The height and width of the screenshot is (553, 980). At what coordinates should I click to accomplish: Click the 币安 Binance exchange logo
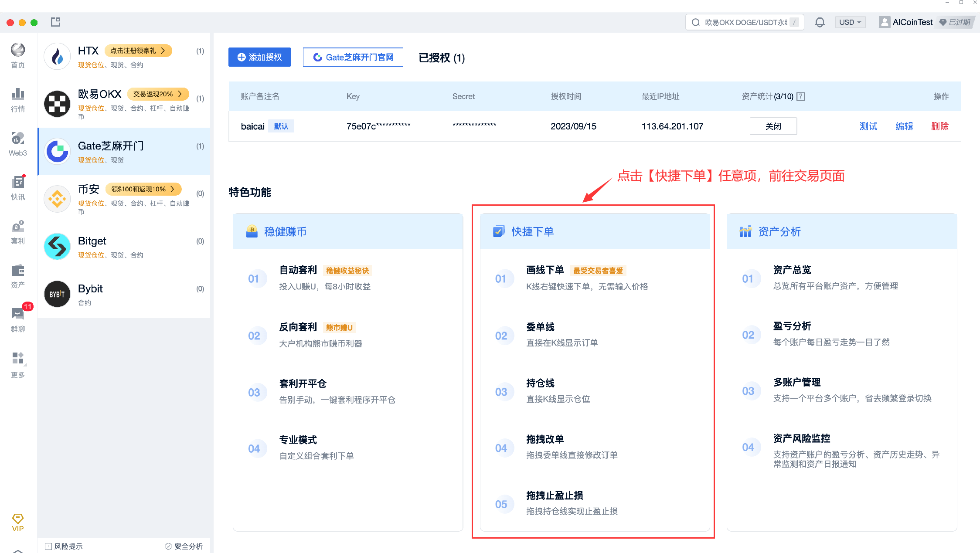[57, 199]
